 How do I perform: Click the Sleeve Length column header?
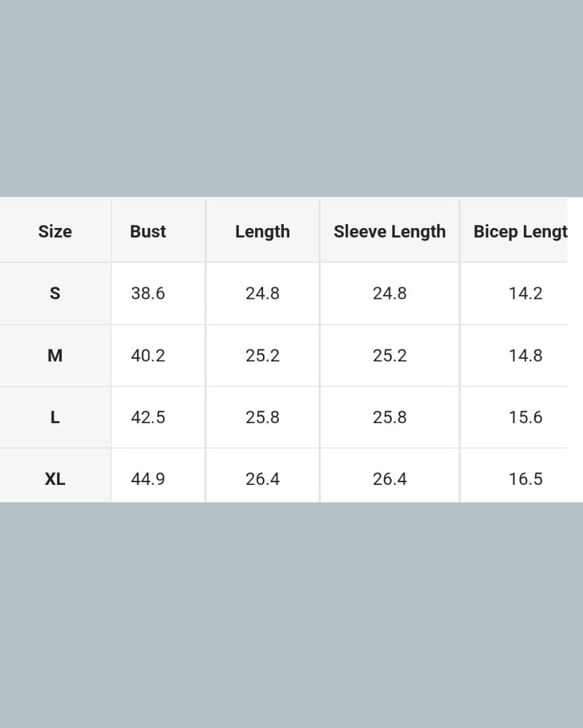click(x=389, y=231)
